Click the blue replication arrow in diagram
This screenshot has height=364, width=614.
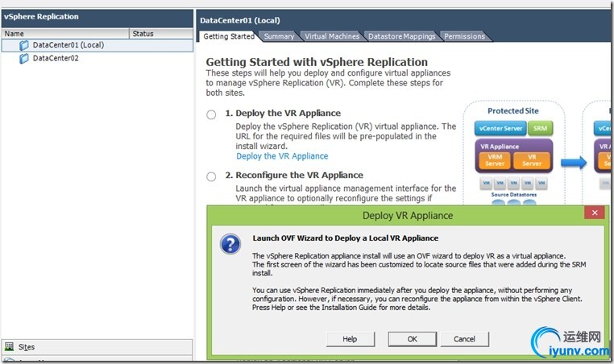point(574,162)
